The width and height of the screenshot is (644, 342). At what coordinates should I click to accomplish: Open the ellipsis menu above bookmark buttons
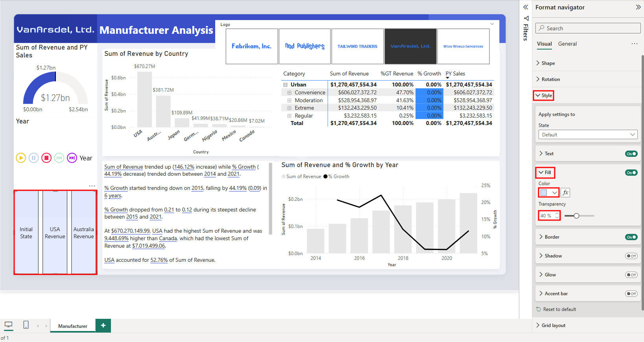[x=92, y=186]
